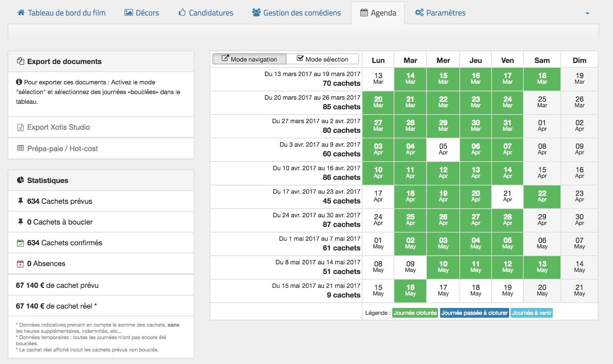Click the Décors picture icon
Image resolution: width=613 pixels, height=364 pixels.
tap(128, 13)
